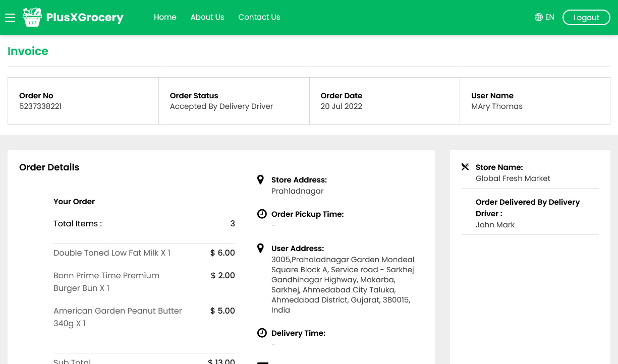618x364 pixels.
Task: Click the $ 5.00 price
Action: click(x=222, y=311)
